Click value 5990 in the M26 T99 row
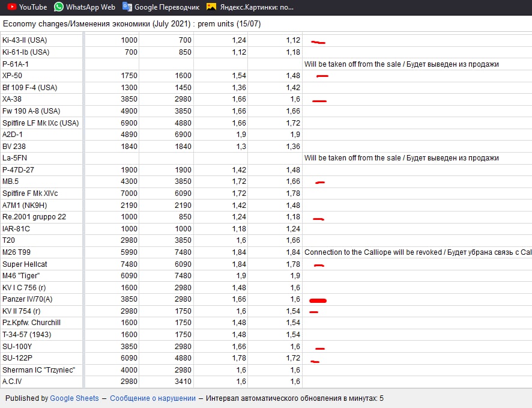Viewport: 532px width, 408px height. [129, 252]
